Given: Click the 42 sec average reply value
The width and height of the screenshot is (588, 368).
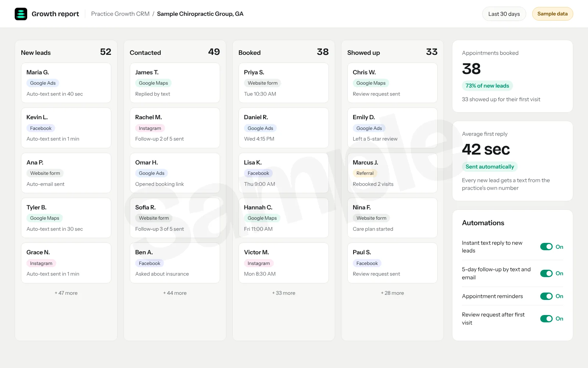Looking at the screenshot, I should pyautogui.click(x=486, y=149).
